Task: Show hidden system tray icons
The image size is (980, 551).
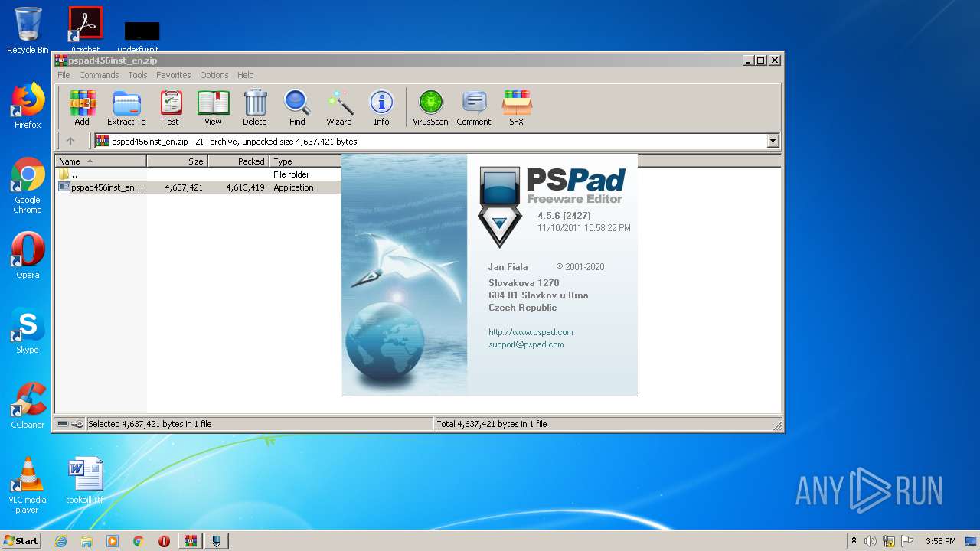Action: 854,541
